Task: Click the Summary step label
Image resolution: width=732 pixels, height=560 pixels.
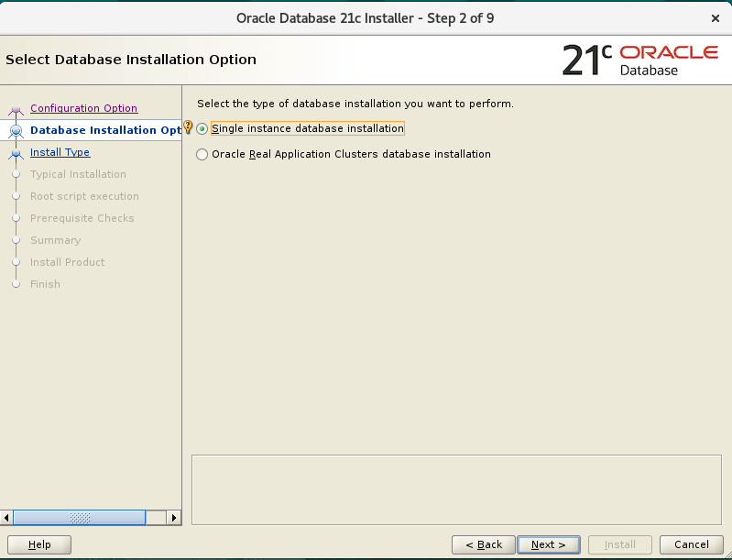Action: [56, 240]
